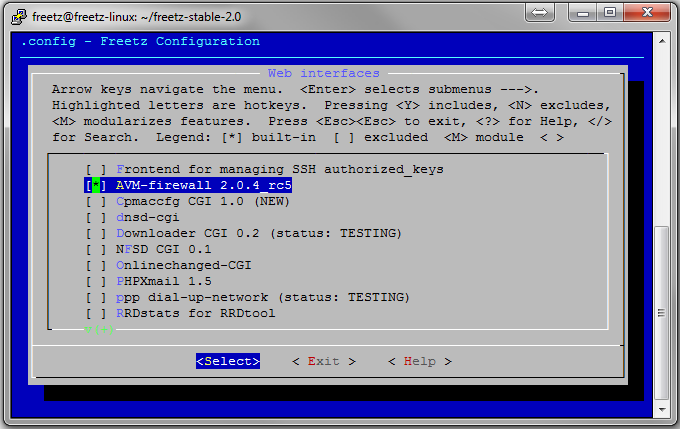Enable the Cpmaccfg CGI 1.0 checkbox
The height and width of the screenshot is (429, 680).
click(96, 202)
